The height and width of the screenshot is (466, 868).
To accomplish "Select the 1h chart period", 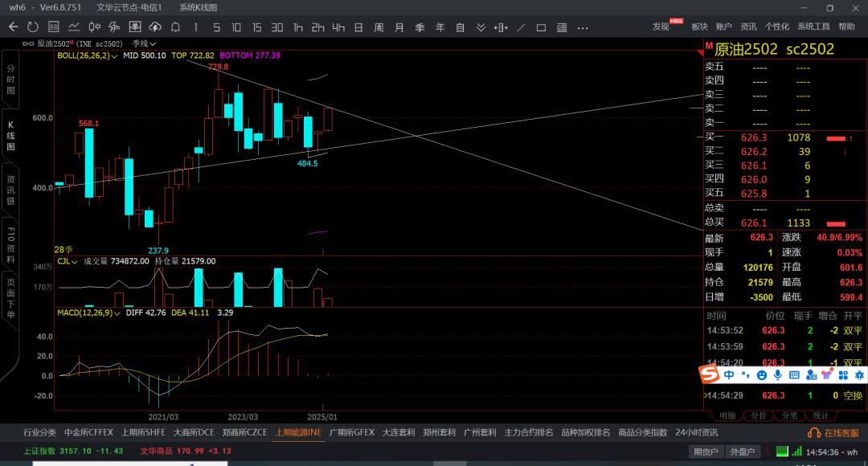I will (x=298, y=27).
